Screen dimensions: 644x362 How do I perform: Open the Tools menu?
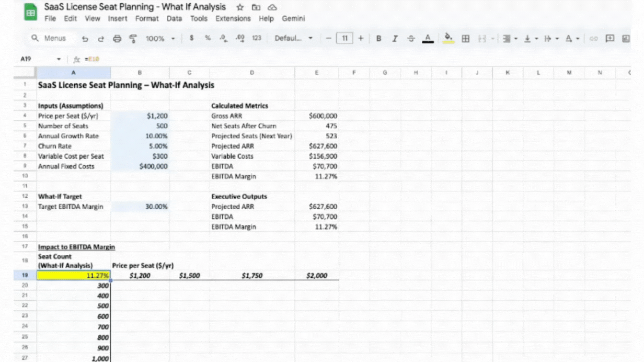(199, 18)
